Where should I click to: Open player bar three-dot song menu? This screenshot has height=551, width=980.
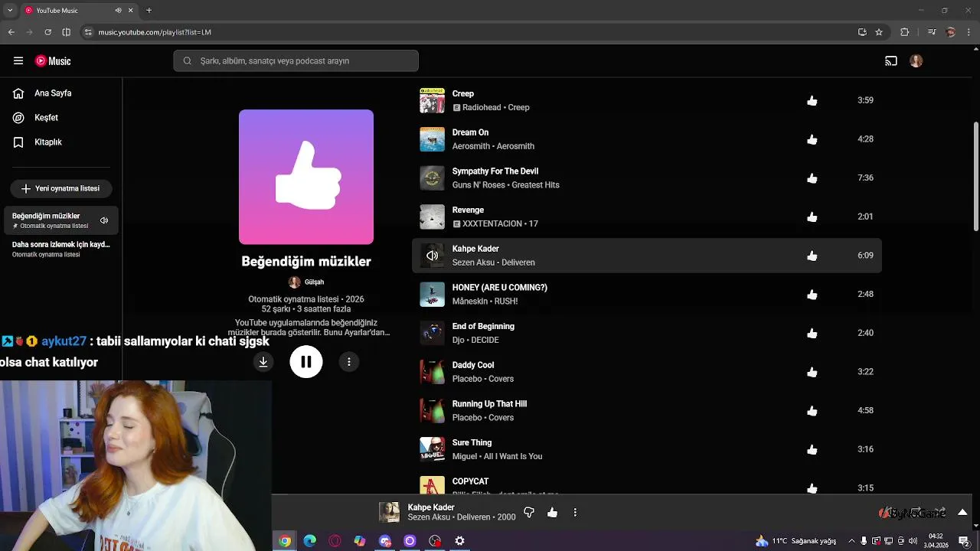575,513
